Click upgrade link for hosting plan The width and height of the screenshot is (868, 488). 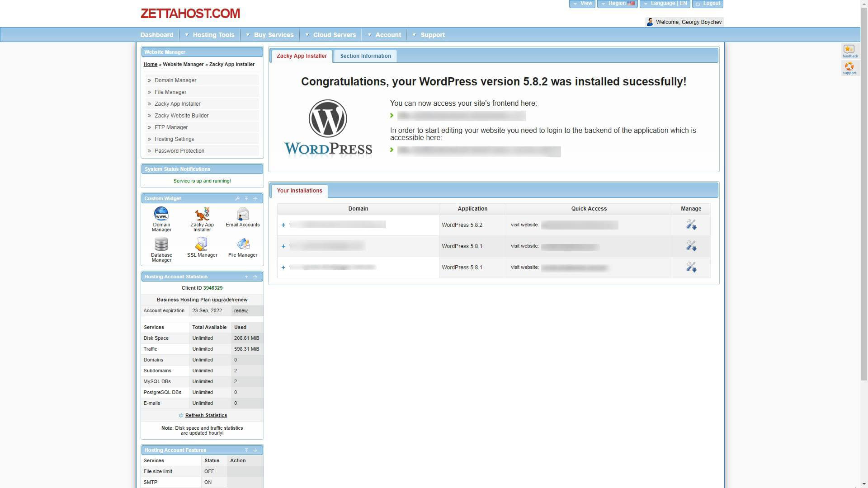[222, 300]
